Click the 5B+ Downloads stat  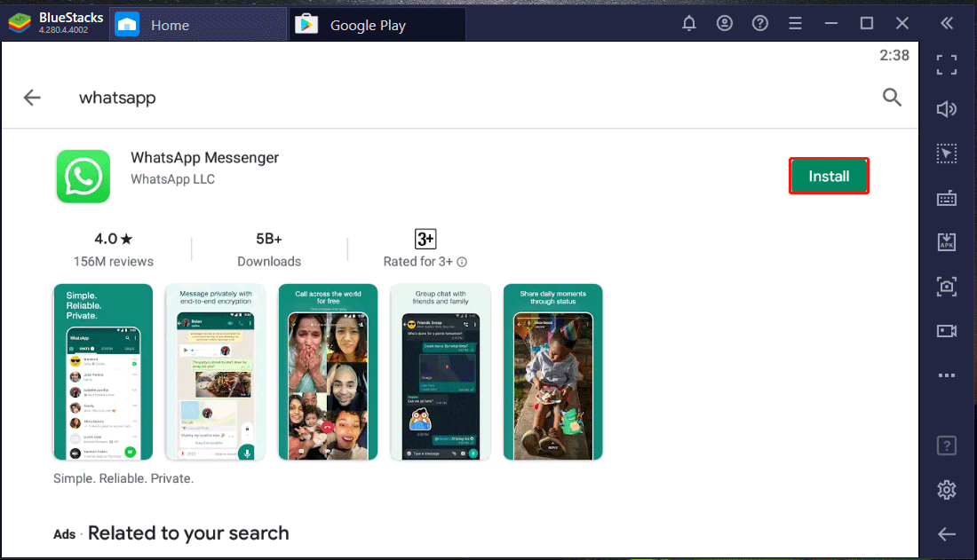[x=269, y=249]
